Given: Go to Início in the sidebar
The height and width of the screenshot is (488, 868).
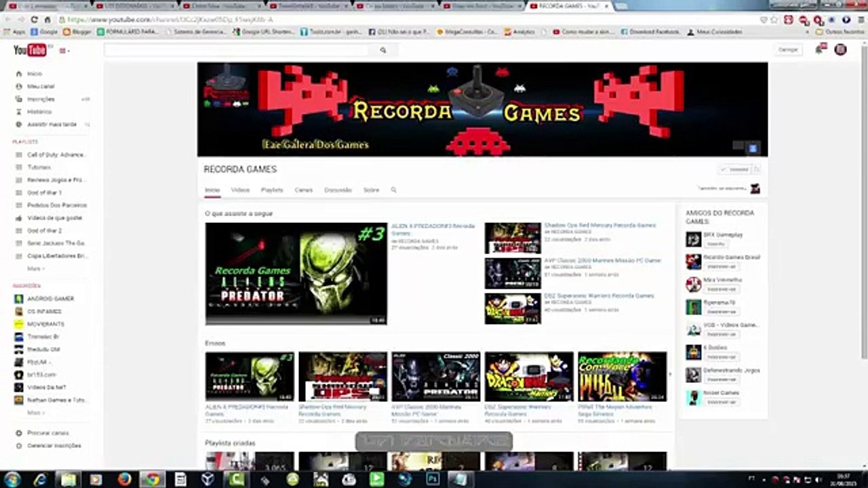Looking at the screenshot, I should point(35,73).
